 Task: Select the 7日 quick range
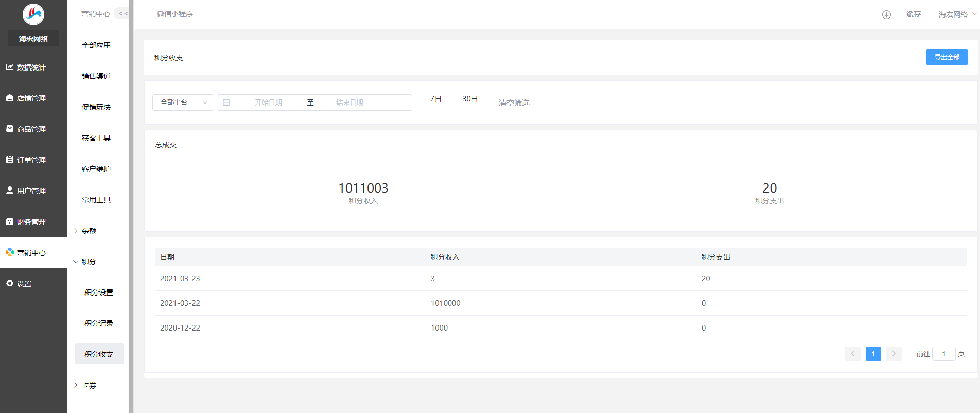[x=436, y=99]
